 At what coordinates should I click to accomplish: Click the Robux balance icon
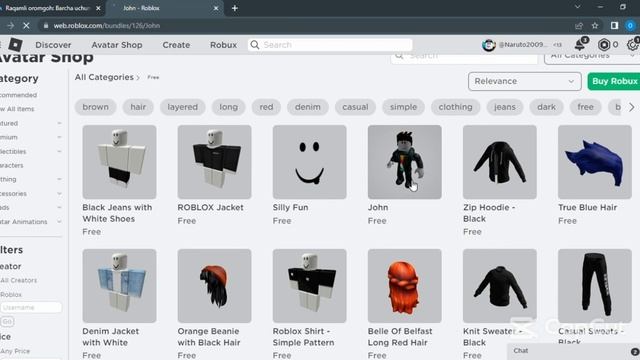pyautogui.click(x=604, y=44)
